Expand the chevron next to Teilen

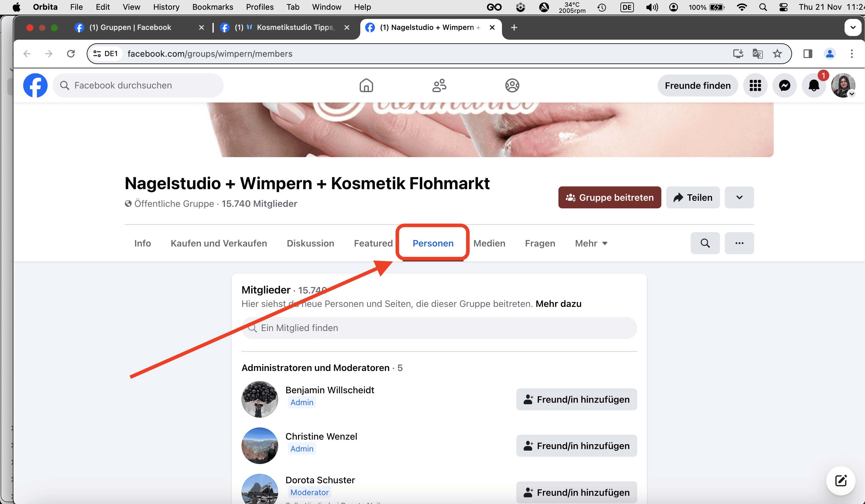[740, 197]
